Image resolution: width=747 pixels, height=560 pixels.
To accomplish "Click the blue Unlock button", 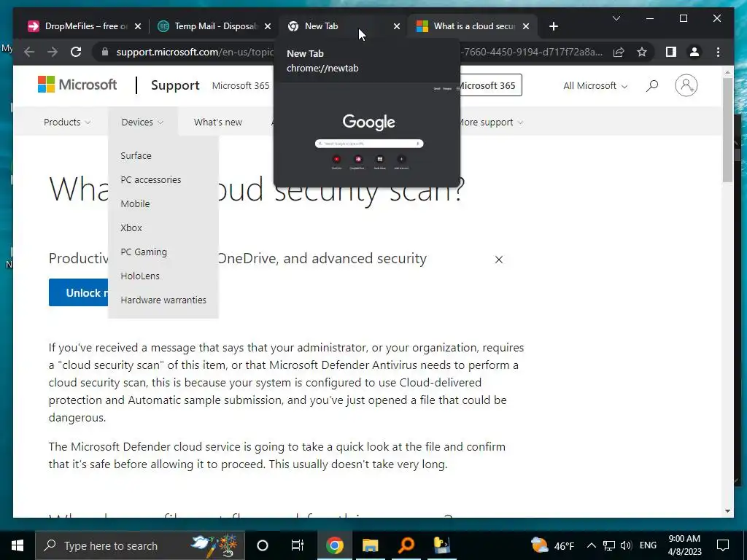I will pyautogui.click(x=79, y=292).
